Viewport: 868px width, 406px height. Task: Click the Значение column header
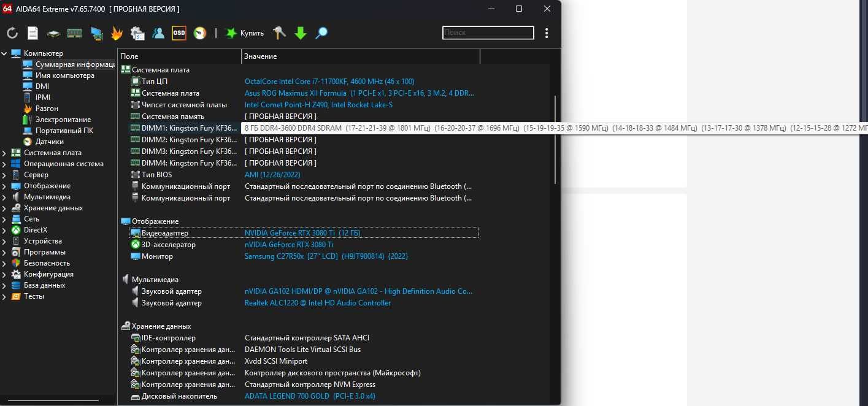361,56
